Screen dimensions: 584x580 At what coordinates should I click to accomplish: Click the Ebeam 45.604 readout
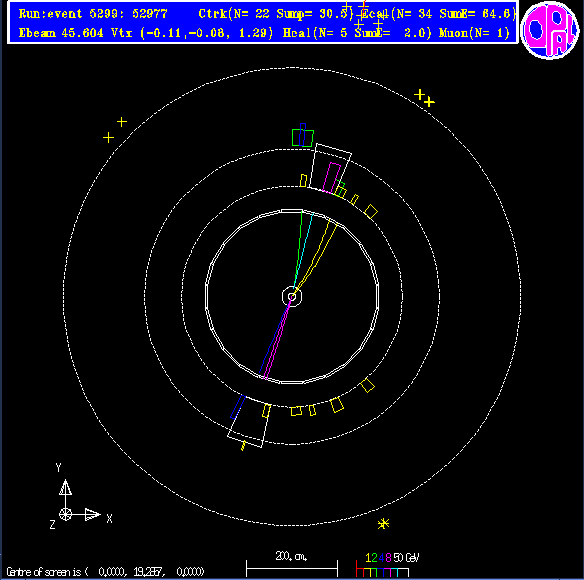(61, 33)
